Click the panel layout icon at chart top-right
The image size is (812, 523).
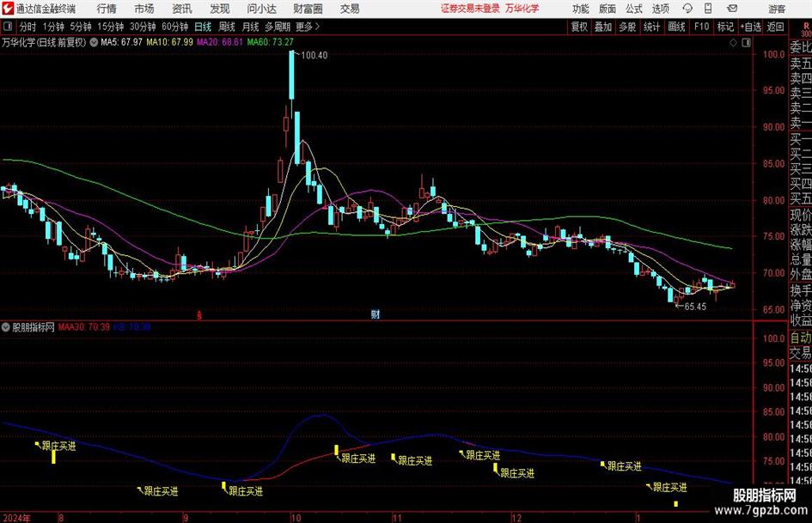pos(746,43)
